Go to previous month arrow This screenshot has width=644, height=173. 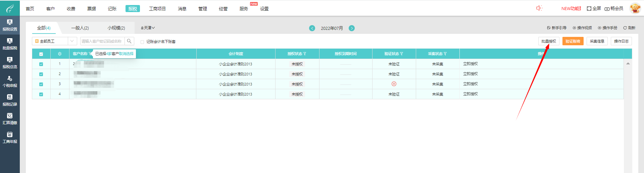(312, 28)
